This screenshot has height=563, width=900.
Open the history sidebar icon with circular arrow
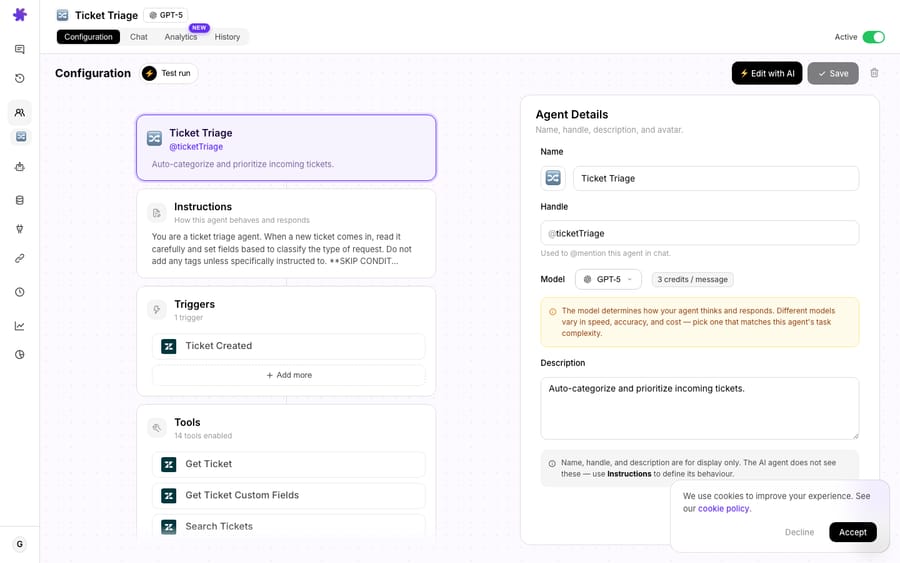20,78
